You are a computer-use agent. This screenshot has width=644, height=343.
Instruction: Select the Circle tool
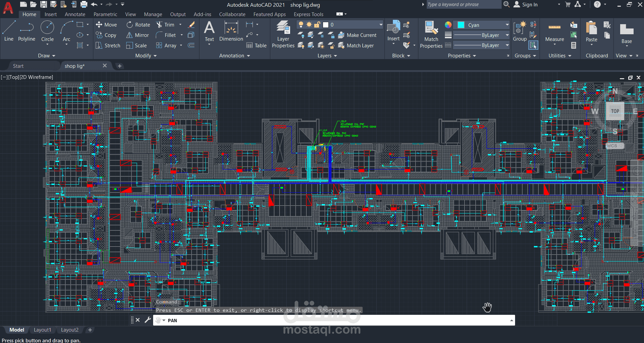[x=47, y=31]
